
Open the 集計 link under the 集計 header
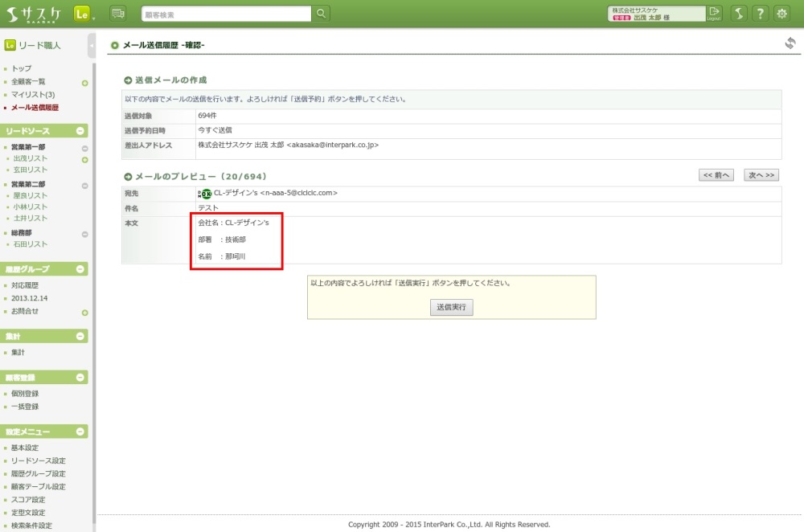click(x=18, y=353)
